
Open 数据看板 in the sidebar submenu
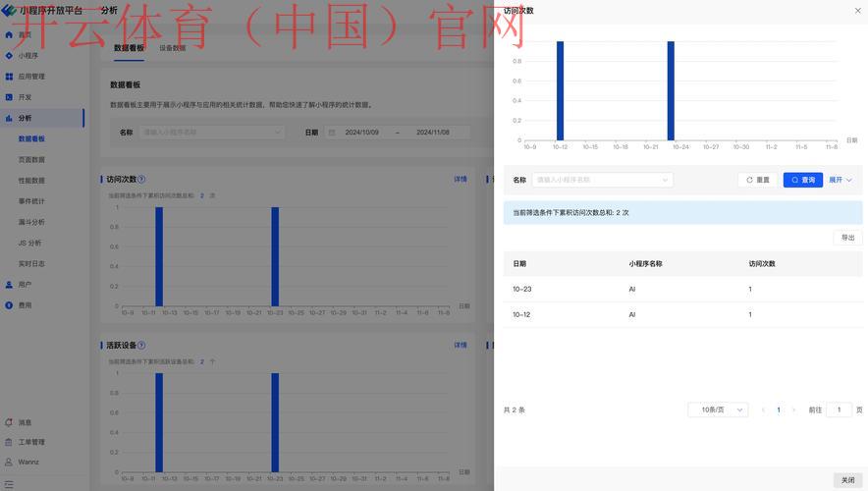31,138
